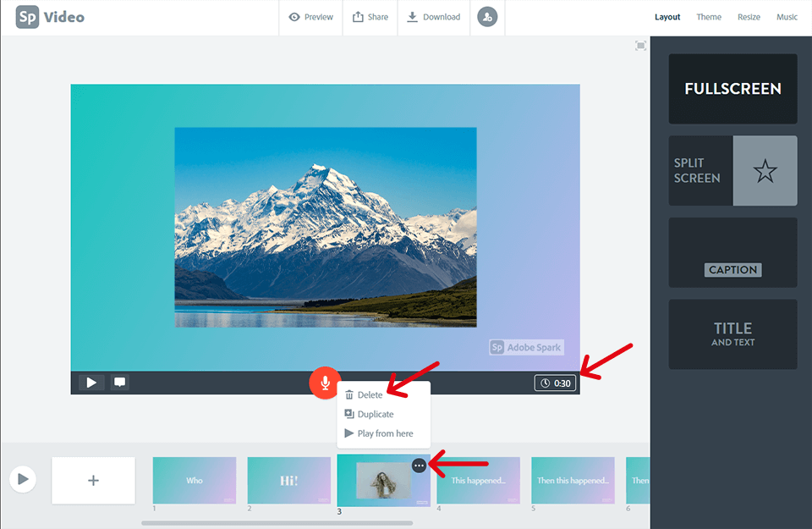This screenshot has height=529, width=812.
Task: Select the 'Then this happened...' slide 5 thumbnail
Action: tap(573, 480)
